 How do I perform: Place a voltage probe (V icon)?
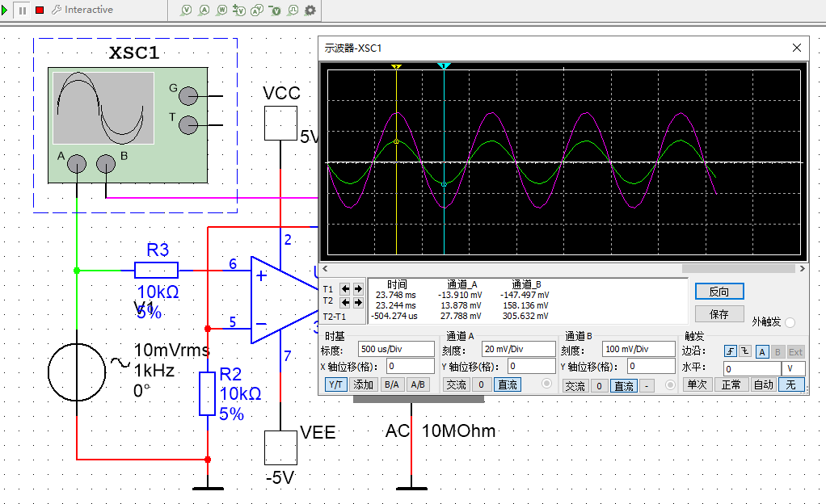pyautogui.click(x=186, y=10)
